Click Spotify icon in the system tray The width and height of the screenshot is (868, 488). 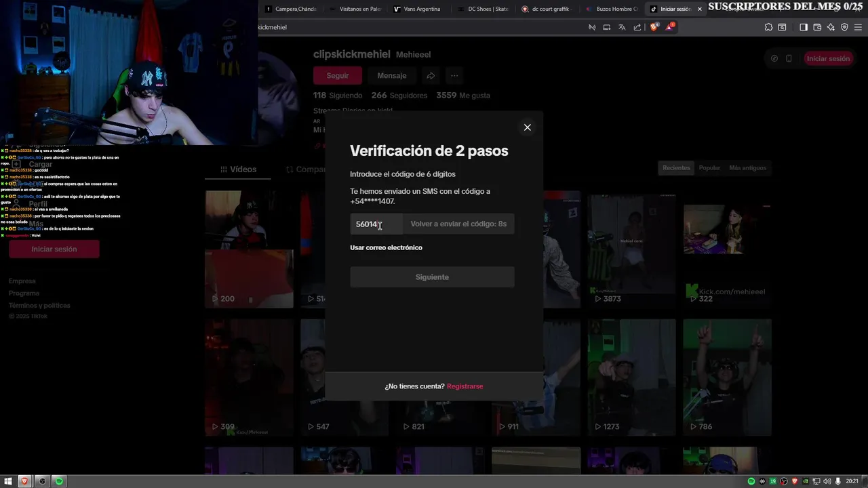(751, 481)
